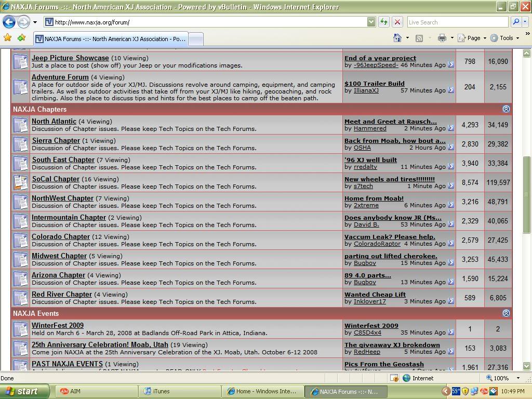The height and width of the screenshot is (399, 532).
Task: Open the Colorado Chapter forum
Action: (x=61, y=237)
